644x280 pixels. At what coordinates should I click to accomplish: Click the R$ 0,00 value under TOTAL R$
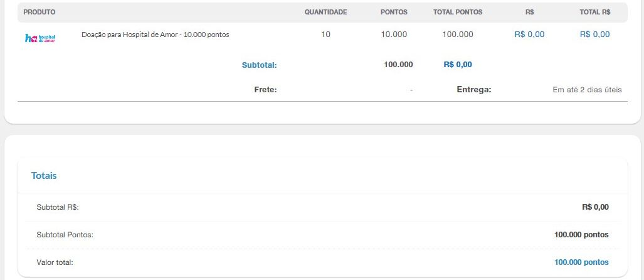[594, 35]
